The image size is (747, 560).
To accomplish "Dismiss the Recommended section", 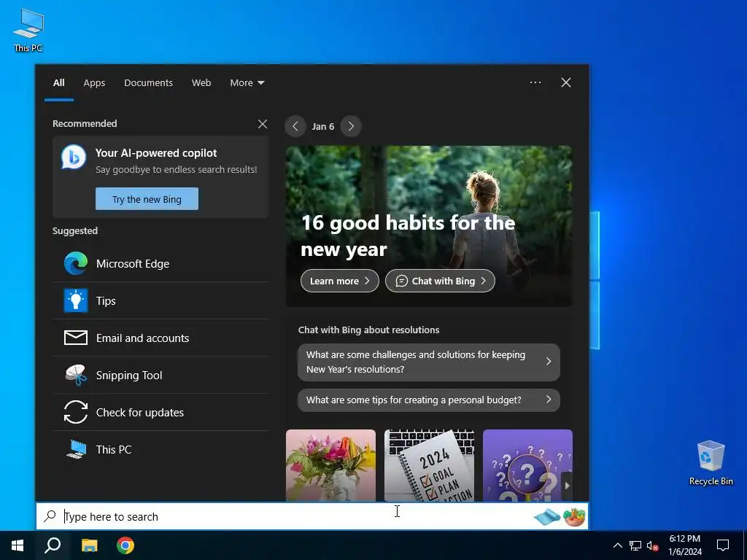I will click(x=263, y=124).
